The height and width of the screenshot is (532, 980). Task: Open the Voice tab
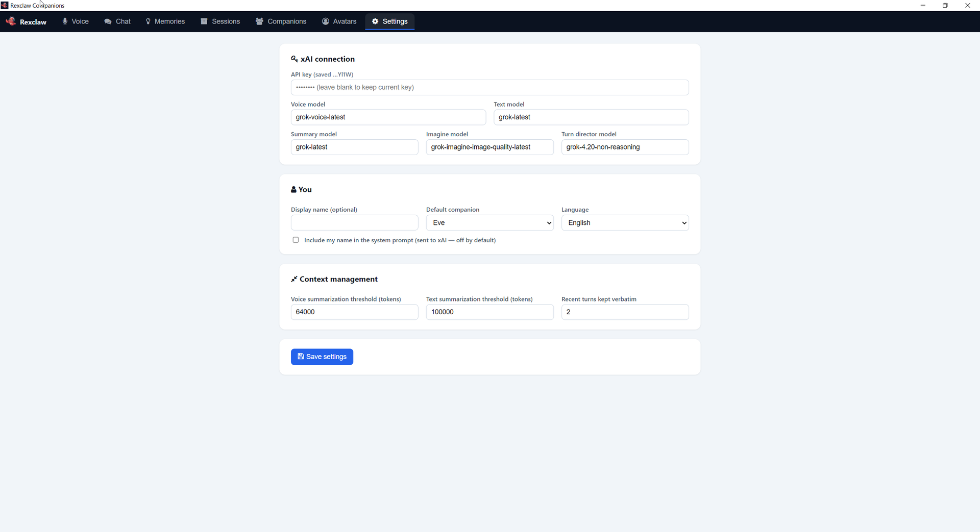[x=76, y=21]
